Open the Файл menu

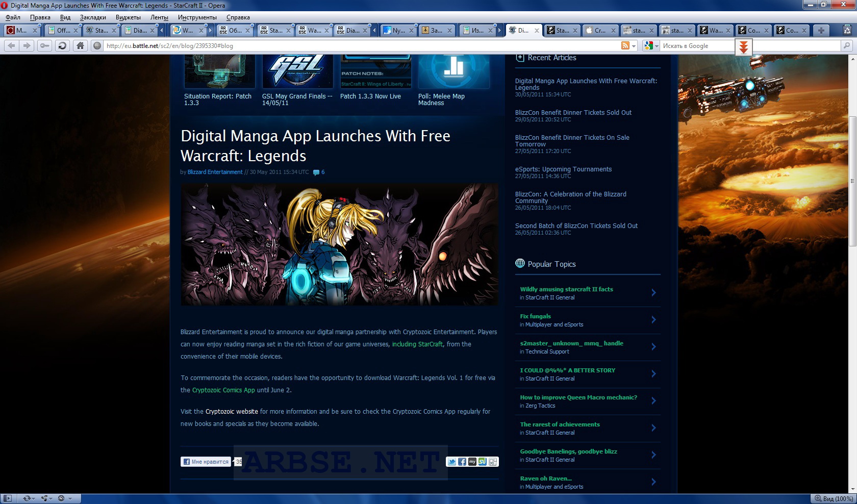(13, 17)
